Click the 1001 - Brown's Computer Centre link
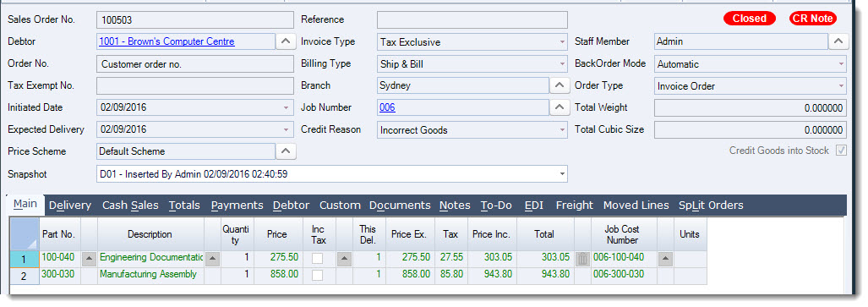The image size is (868, 307). [167, 41]
